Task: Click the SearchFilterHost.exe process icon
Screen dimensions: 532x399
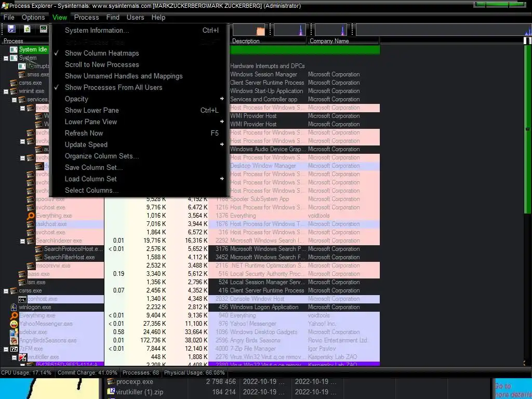Action: point(38,257)
